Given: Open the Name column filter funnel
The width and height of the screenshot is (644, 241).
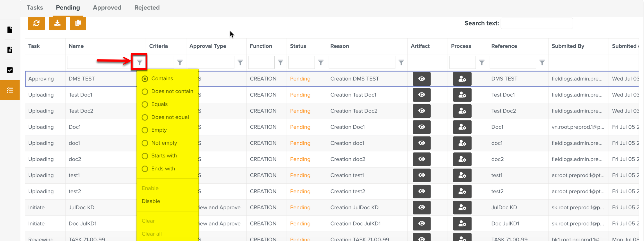Looking at the screenshot, I should [139, 62].
